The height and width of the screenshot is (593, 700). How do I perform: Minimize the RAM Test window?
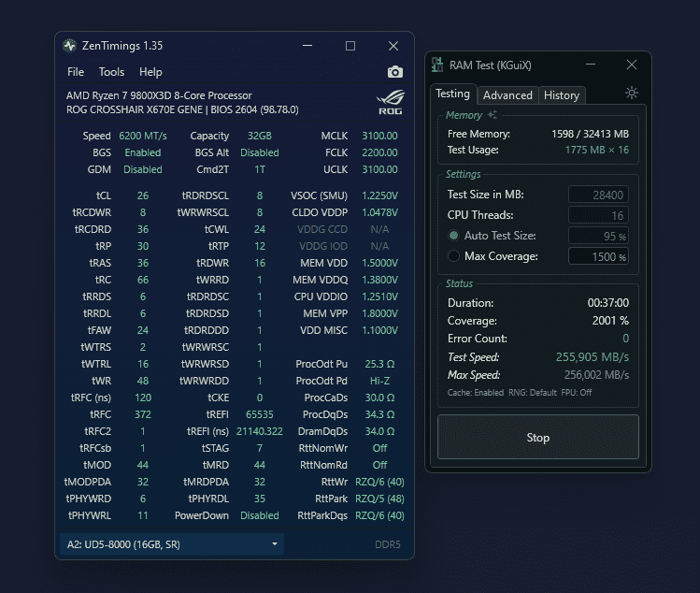[591, 65]
